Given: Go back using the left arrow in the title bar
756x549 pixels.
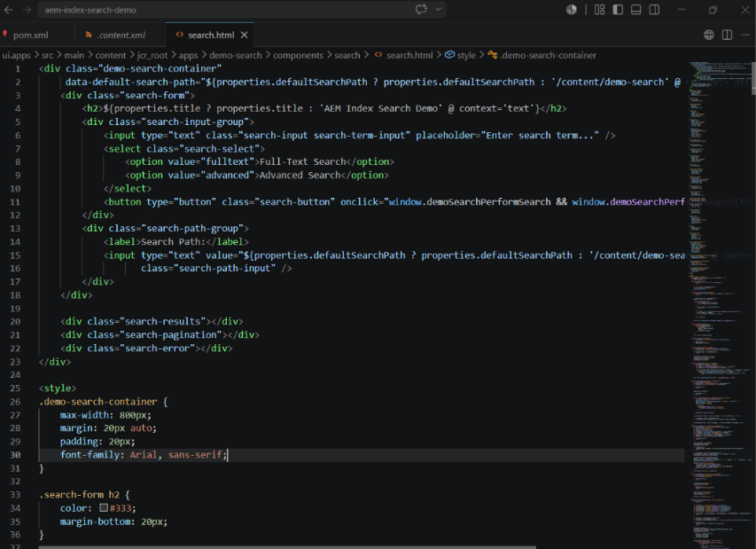Looking at the screenshot, I should (x=9, y=10).
